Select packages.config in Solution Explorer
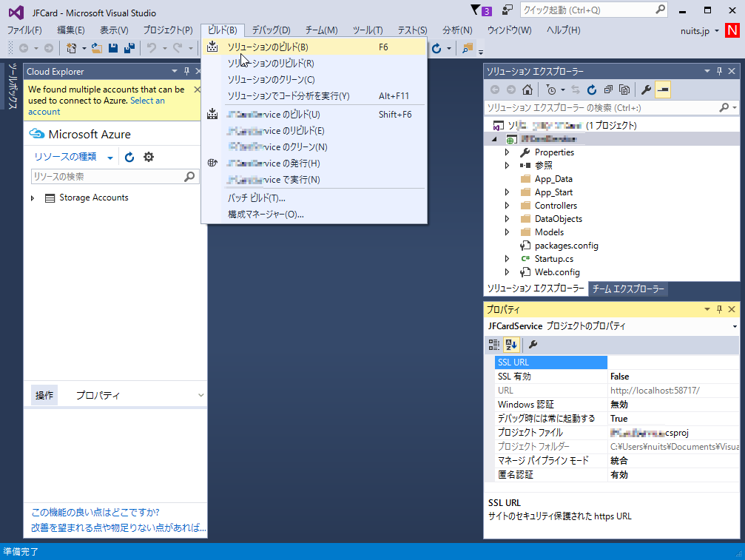 pyautogui.click(x=567, y=246)
